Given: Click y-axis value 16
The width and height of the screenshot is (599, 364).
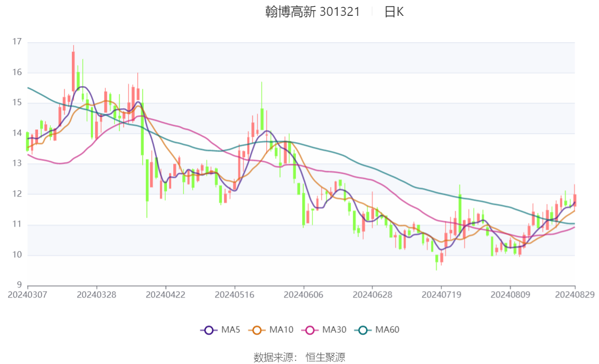Looking at the screenshot, I should click(x=17, y=72).
